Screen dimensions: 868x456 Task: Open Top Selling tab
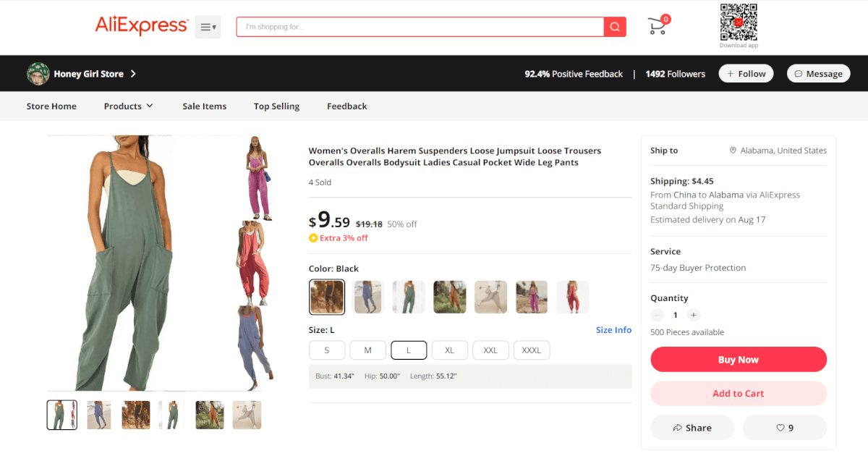pyautogui.click(x=276, y=106)
